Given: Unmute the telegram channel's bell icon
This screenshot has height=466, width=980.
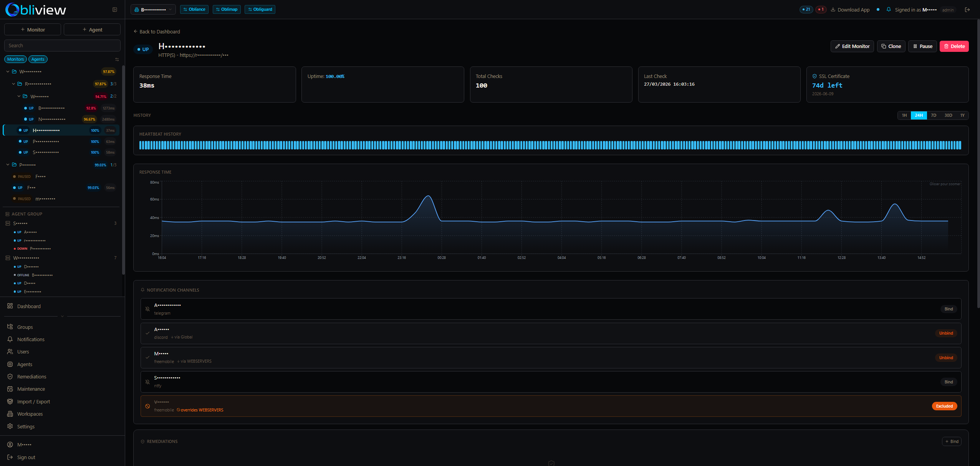Looking at the screenshot, I should (x=148, y=309).
